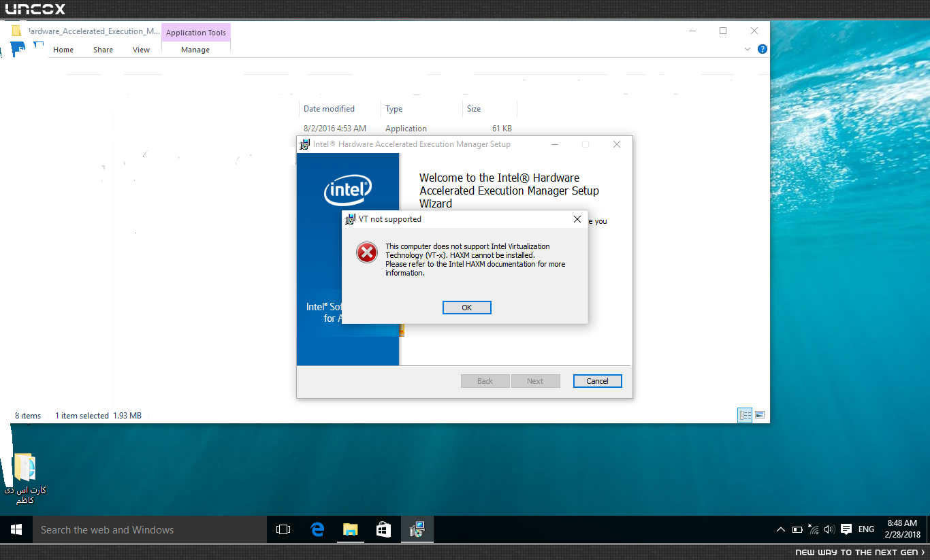Open the Manage tab in File Explorer

pos(195,50)
